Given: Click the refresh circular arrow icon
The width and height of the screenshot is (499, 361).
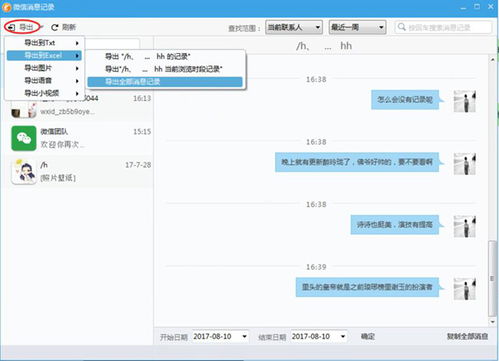Looking at the screenshot, I should click(x=55, y=27).
